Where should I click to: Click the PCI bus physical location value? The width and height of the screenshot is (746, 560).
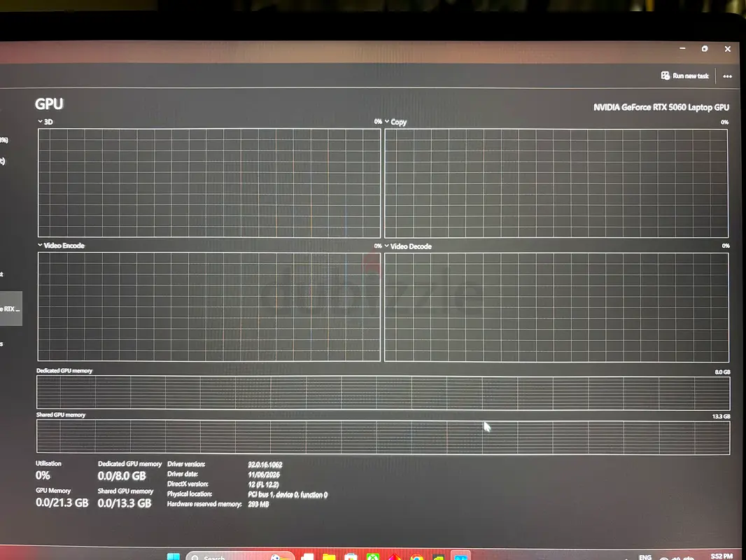click(288, 494)
